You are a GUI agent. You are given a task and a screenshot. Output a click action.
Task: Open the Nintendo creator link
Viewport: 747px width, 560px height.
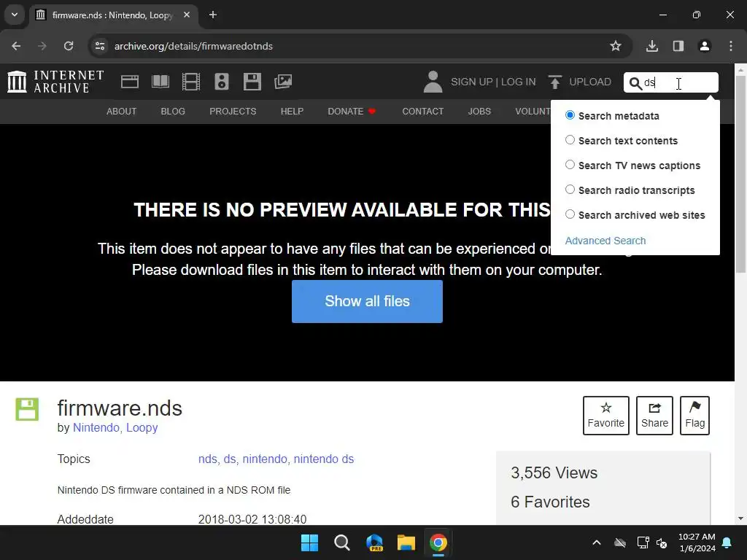(96, 427)
